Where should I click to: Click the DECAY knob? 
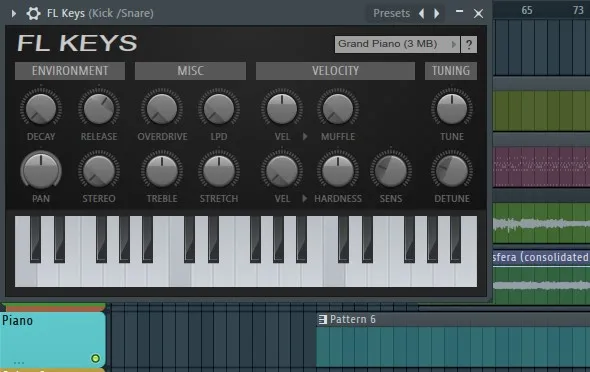tap(41, 108)
